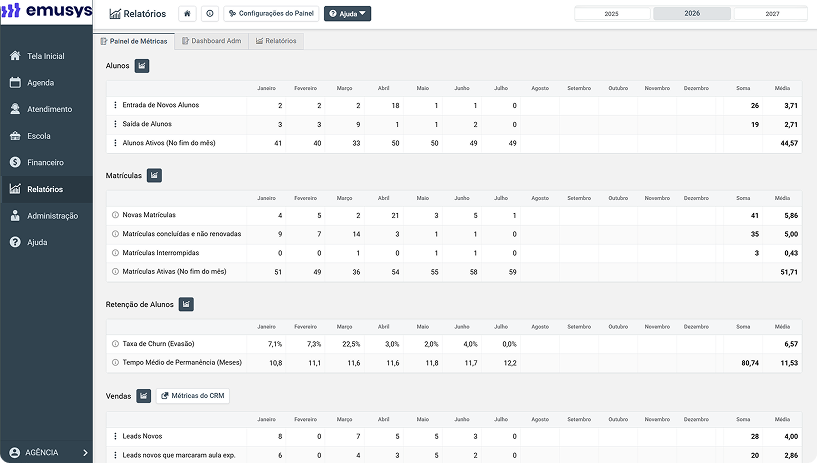Open Configurações do Painel

(271, 14)
